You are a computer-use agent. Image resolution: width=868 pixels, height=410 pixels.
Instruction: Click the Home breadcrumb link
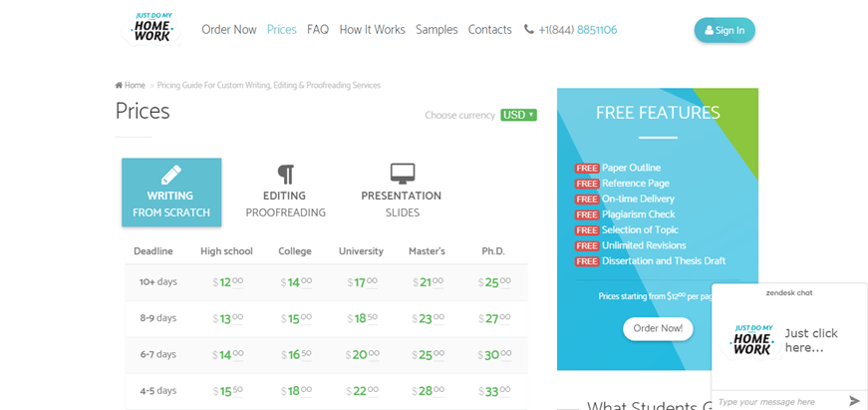pyautogui.click(x=135, y=86)
